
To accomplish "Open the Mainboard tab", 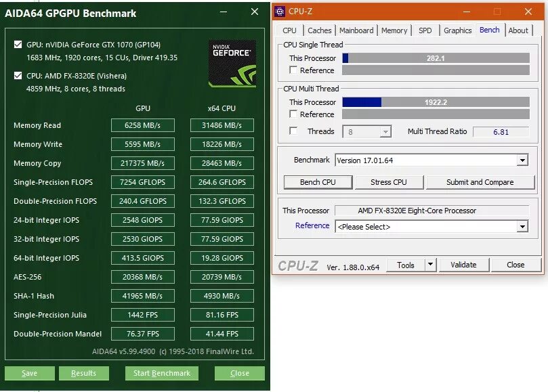I will 356,30.
